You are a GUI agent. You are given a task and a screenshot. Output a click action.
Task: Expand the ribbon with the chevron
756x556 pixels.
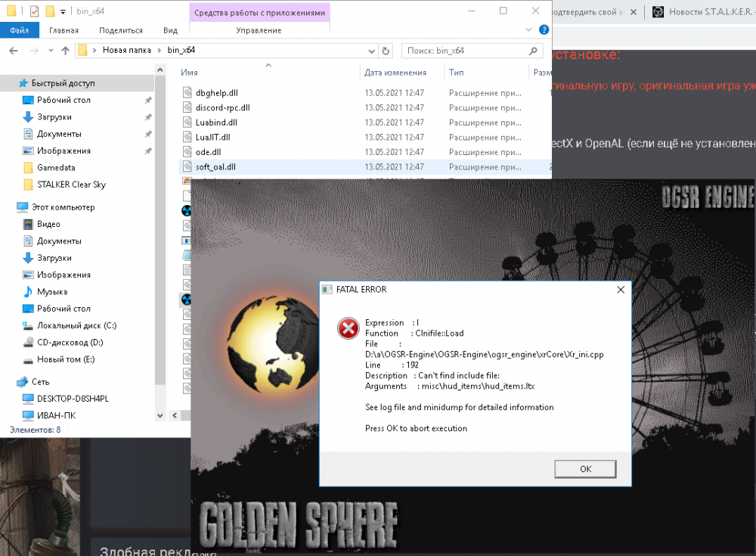(528, 30)
